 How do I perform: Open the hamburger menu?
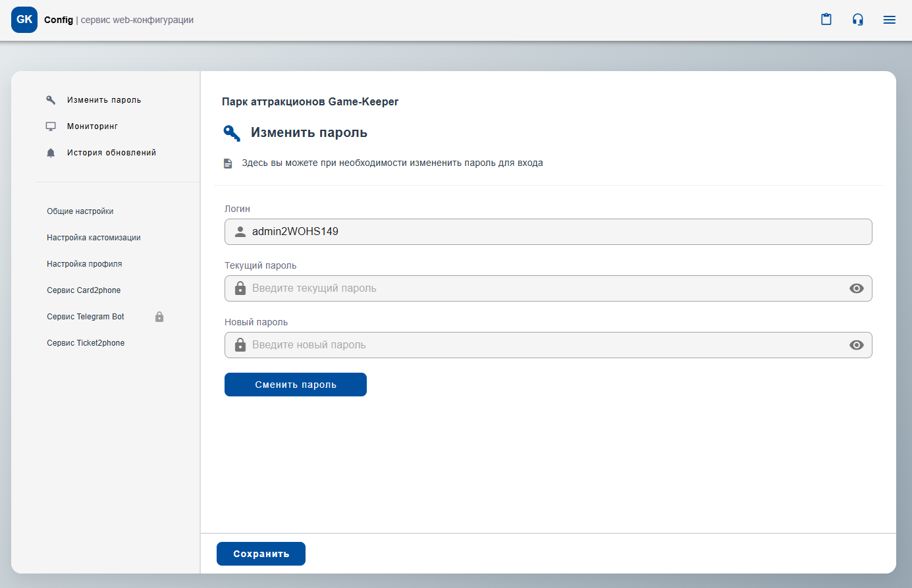tap(889, 20)
